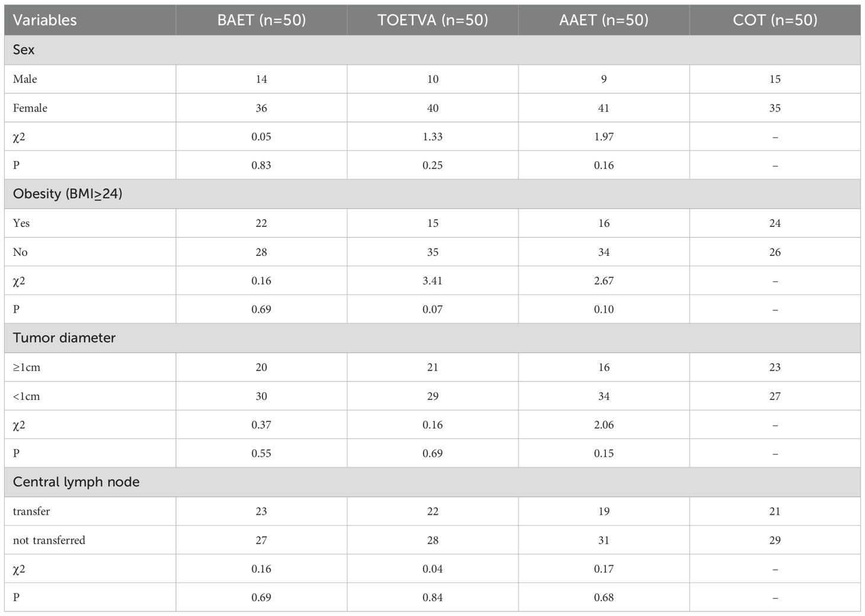The width and height of the screenshot is (865, 616).
Task: Click the AAET sex χ2 value 1.97
Action: click(x=604, y=137)
